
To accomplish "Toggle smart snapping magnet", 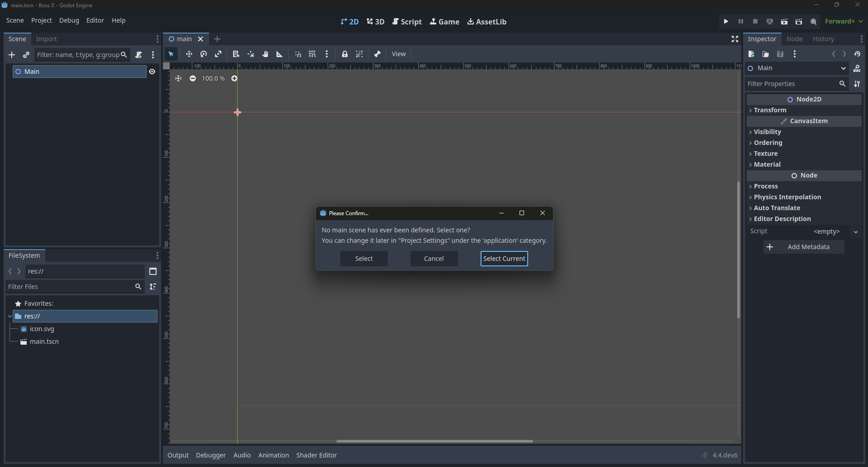I will [x=298, y=54].
